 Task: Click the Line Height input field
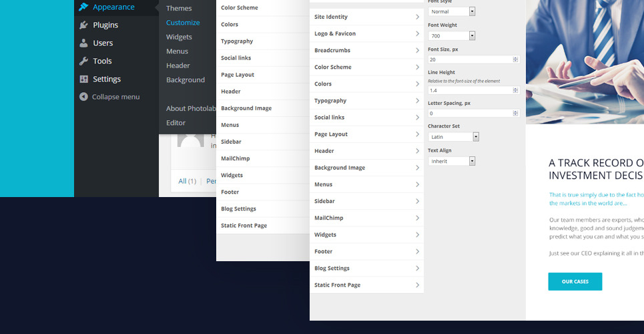469,90
